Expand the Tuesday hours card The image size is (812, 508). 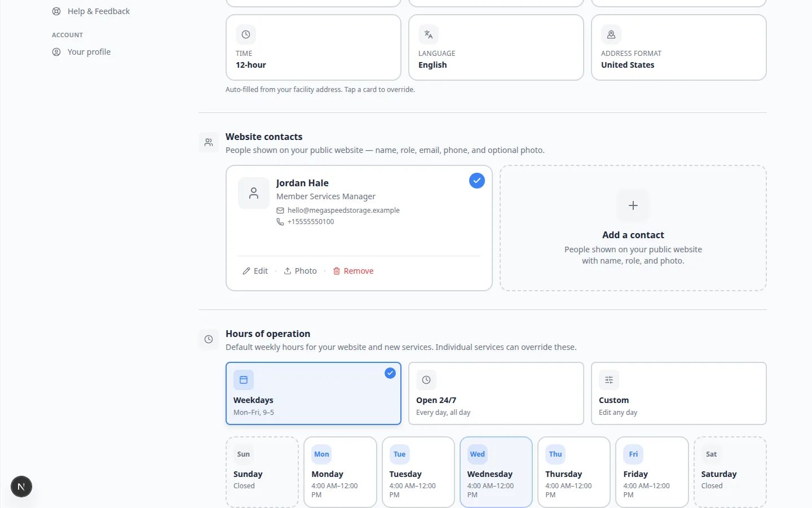[418, 472]
